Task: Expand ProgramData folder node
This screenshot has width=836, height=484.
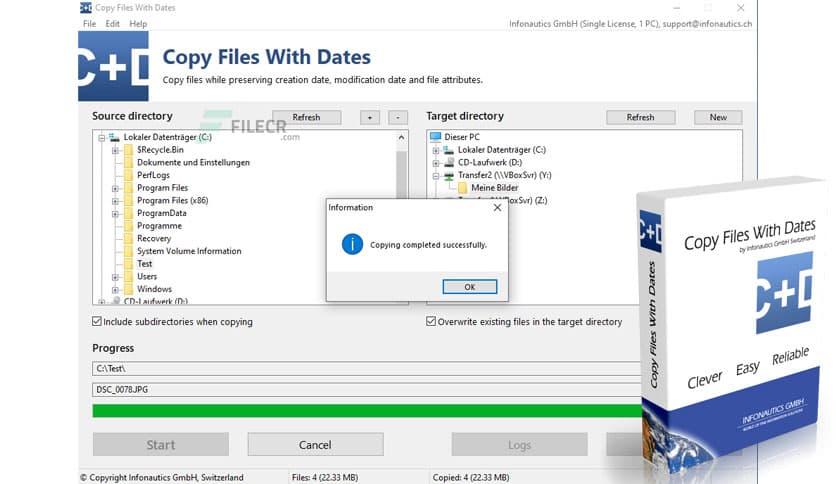Action: (115, 214)
